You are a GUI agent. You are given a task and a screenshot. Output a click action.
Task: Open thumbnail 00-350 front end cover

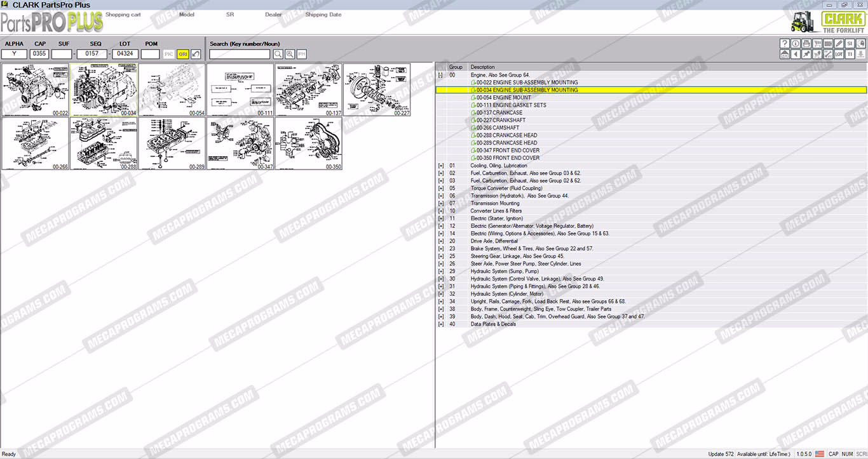pos(309,143)
